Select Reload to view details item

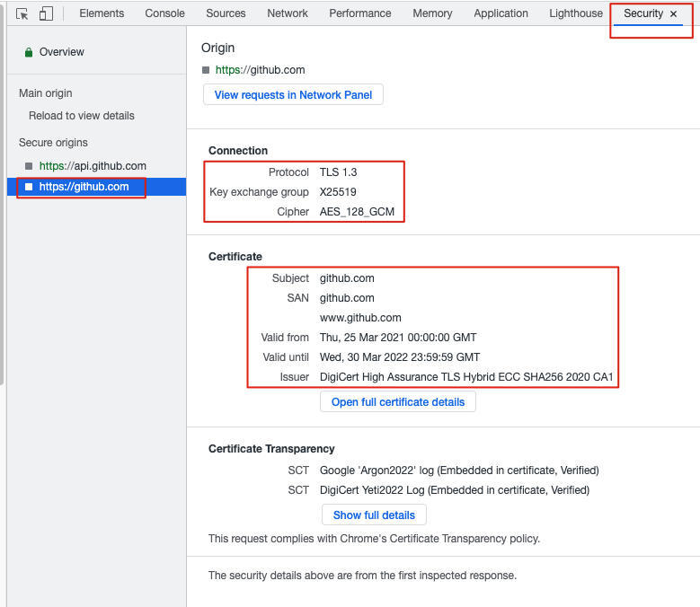pyautogui.click(x=82, y=116)
